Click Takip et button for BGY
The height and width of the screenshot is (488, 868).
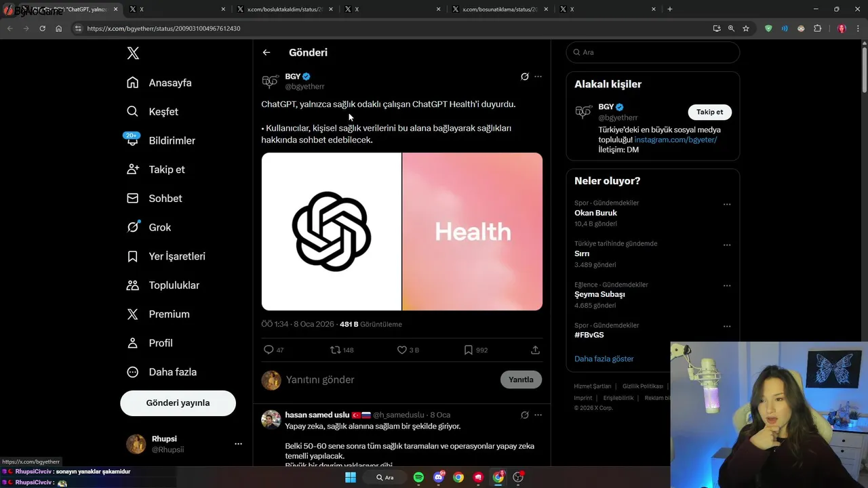click(x=709, y=112)
